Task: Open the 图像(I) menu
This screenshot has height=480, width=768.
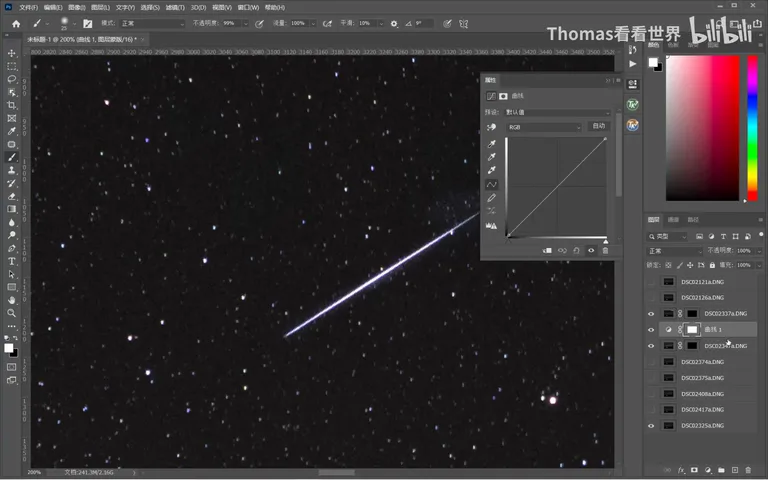Action: (77, 7)
